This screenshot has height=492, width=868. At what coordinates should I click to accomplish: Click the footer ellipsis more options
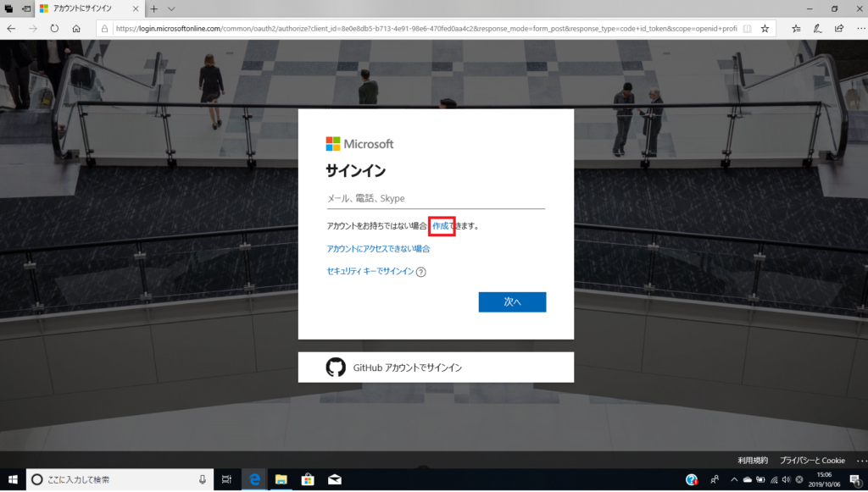pyautogui.click(x=861, y=461)
